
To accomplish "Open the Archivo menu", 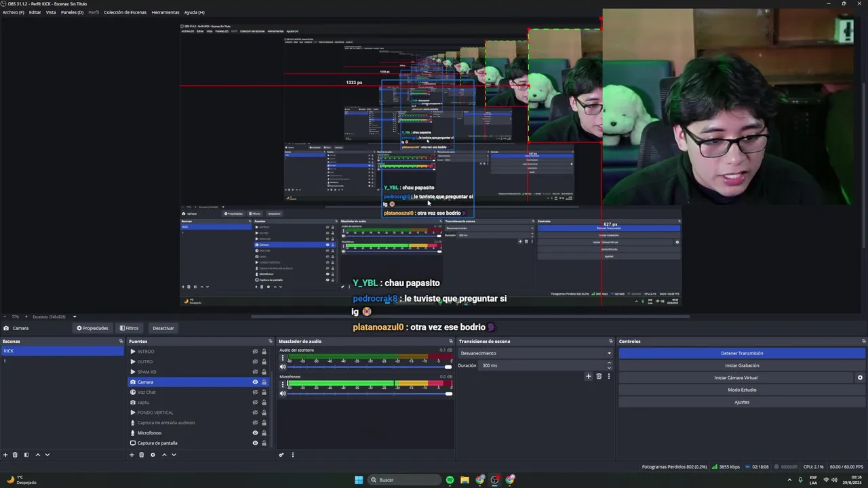I will click(14, 12).
